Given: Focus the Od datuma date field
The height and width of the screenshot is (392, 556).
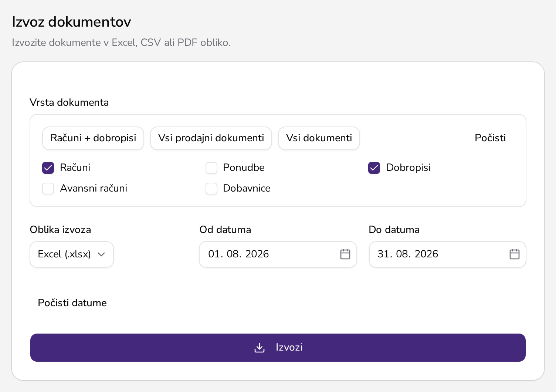Looking at the screenshot, I should click(x=278, y=254).
